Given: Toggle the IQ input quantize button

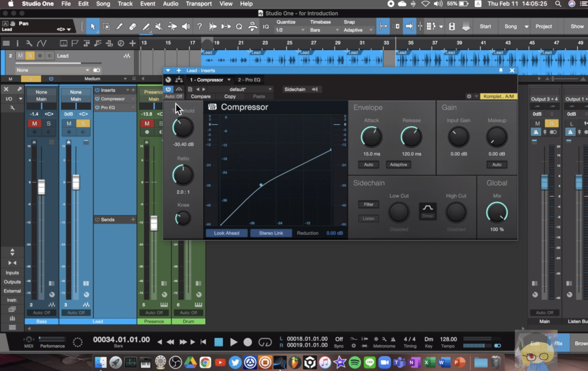Looking at the screenshot, I should [266, 26].
